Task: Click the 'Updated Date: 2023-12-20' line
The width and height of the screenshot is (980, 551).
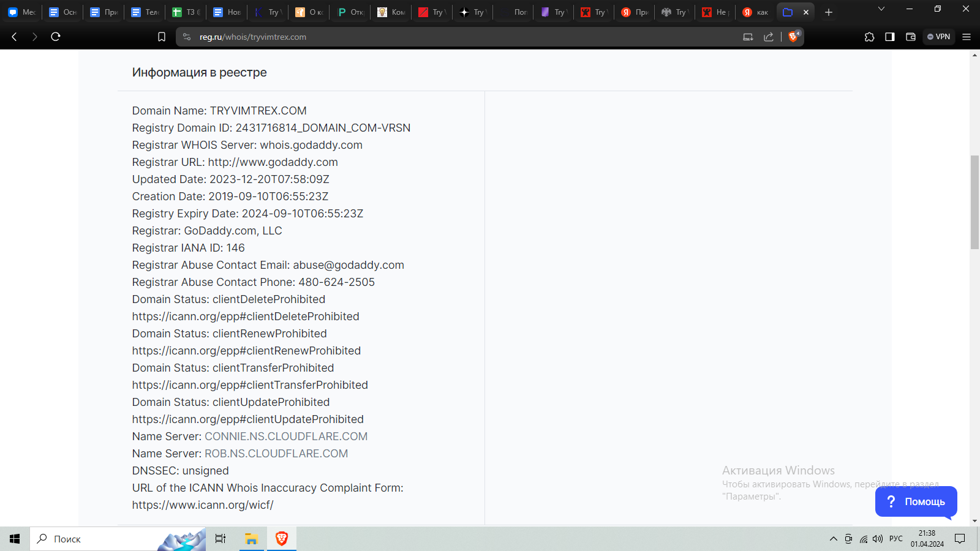Action: [231, 179]
